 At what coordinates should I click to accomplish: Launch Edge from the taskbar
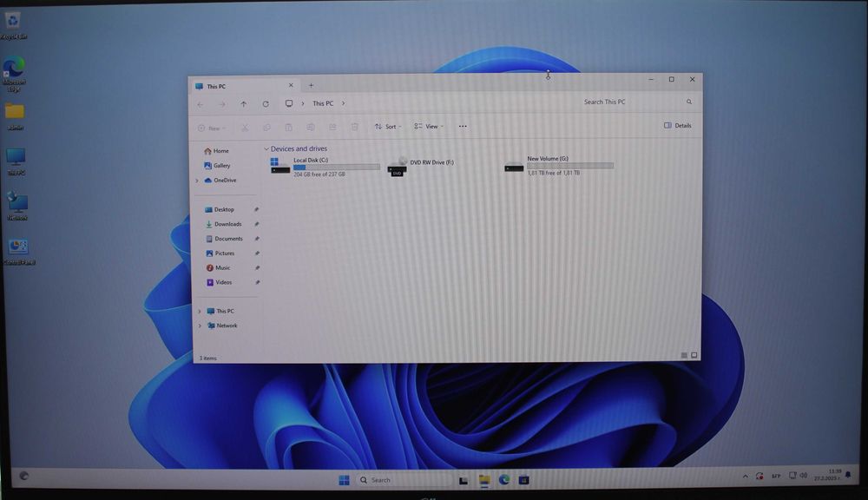(x=504, y=479)
